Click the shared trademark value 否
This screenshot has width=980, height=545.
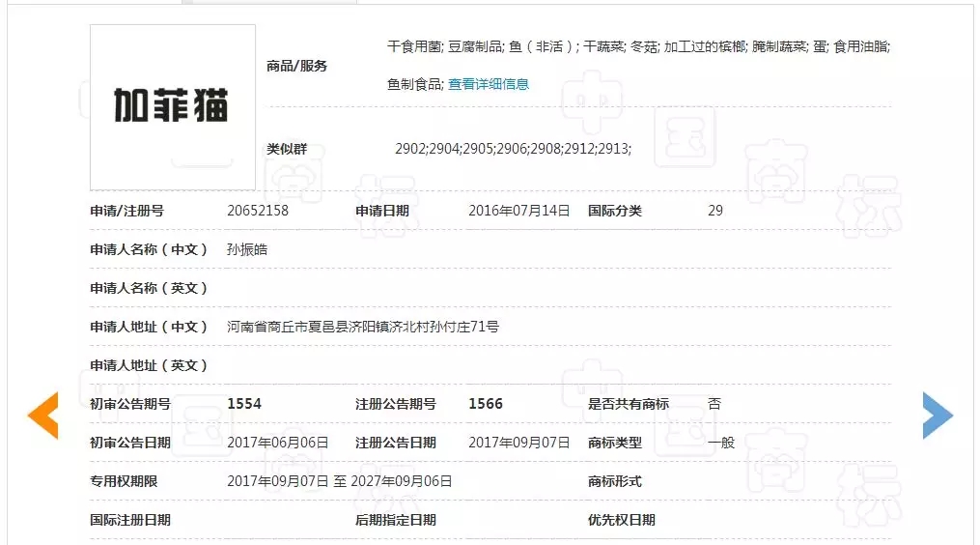(x=714, y=404)
